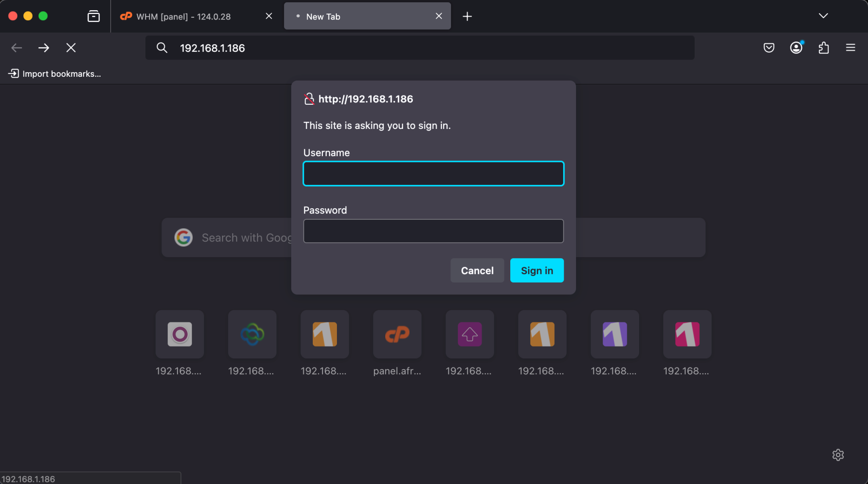Open the list all tabs chevron
The image size is (868, 484).
pyautogui.click(x=823, y=16)
